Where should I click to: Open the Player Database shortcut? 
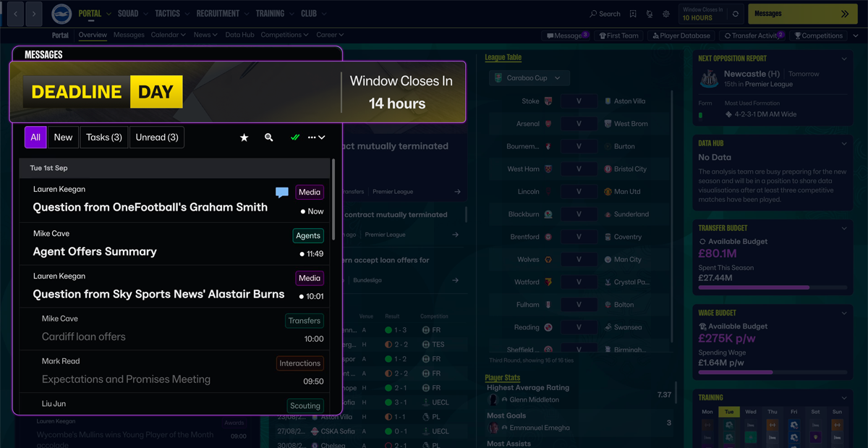click(x=681, y=35)
